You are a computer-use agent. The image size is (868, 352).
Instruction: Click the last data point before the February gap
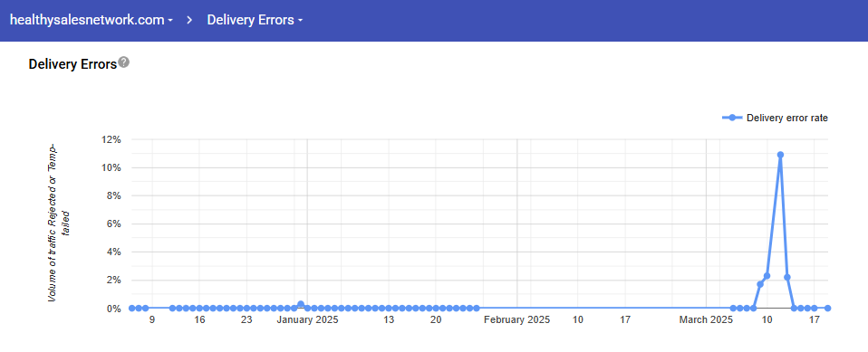tap(477, 309)
